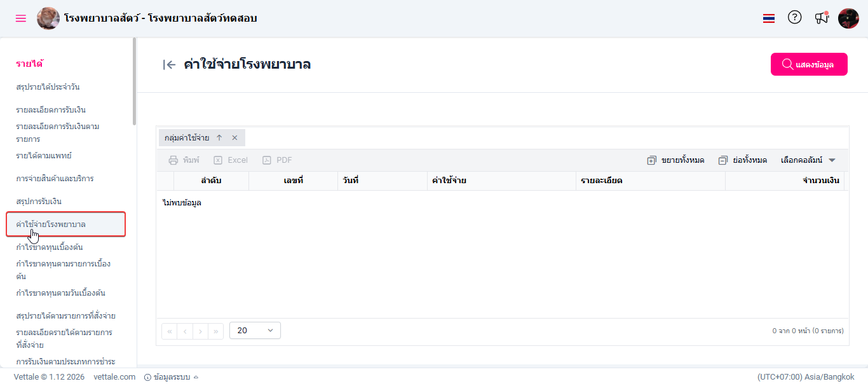Click the user profile avatar
The image size is (868, 386).
click(x=848, y=18)
